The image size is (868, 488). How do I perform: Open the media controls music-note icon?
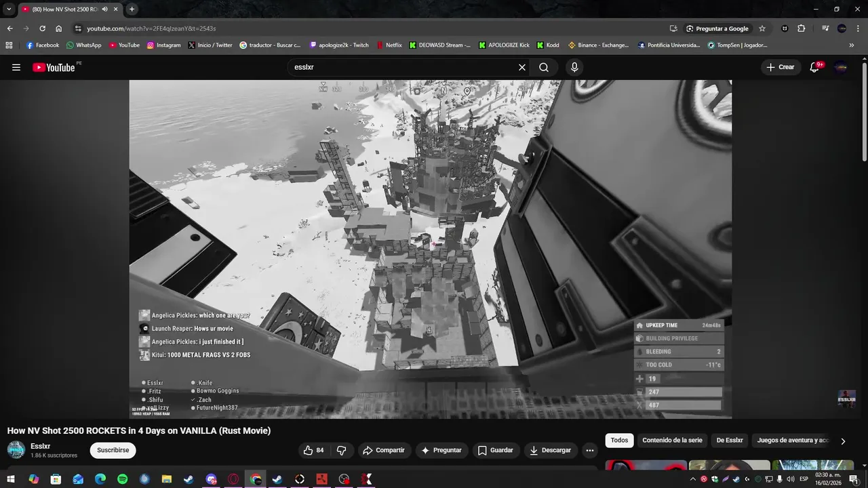(825, 28)
